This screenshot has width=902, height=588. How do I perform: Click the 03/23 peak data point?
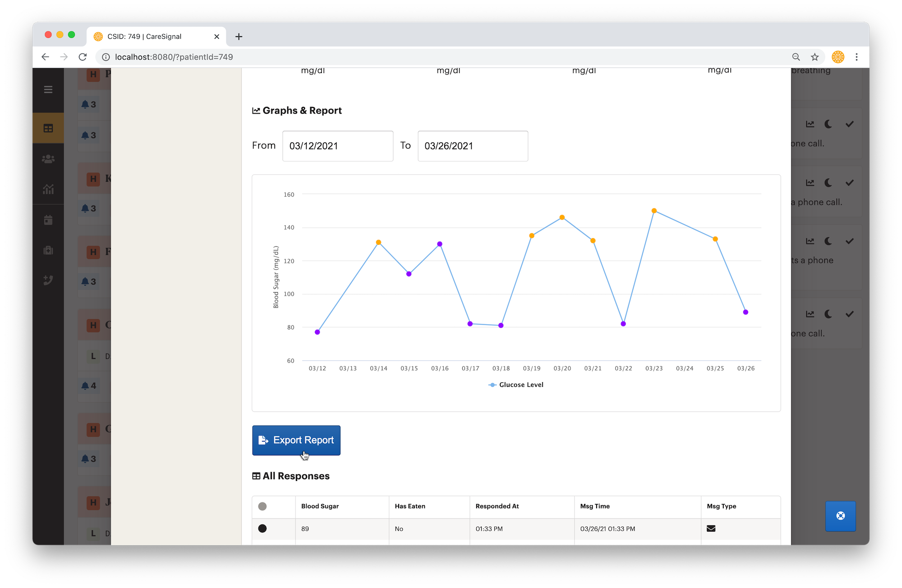pos(654,211)
